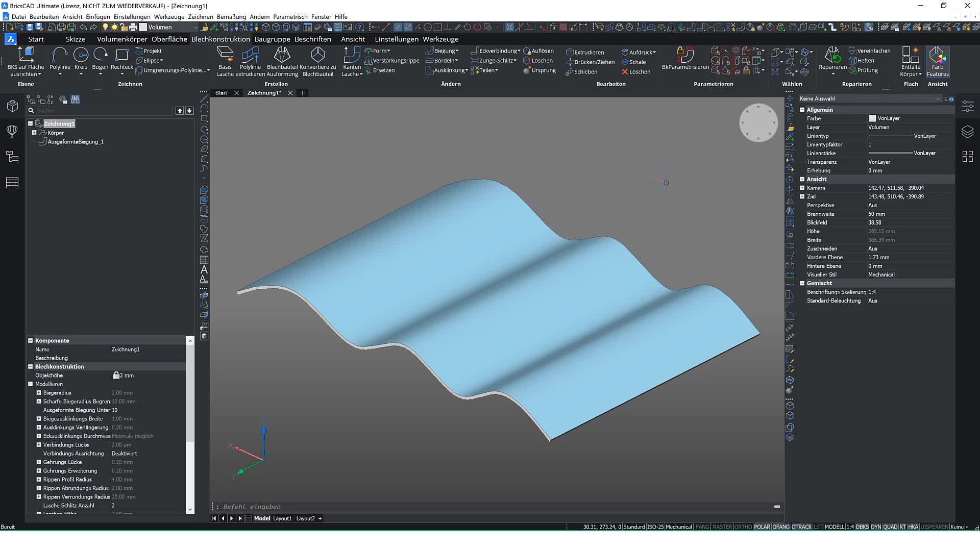Switch to Layout1 tab
980x551 pixels.
tap(282, 518)
